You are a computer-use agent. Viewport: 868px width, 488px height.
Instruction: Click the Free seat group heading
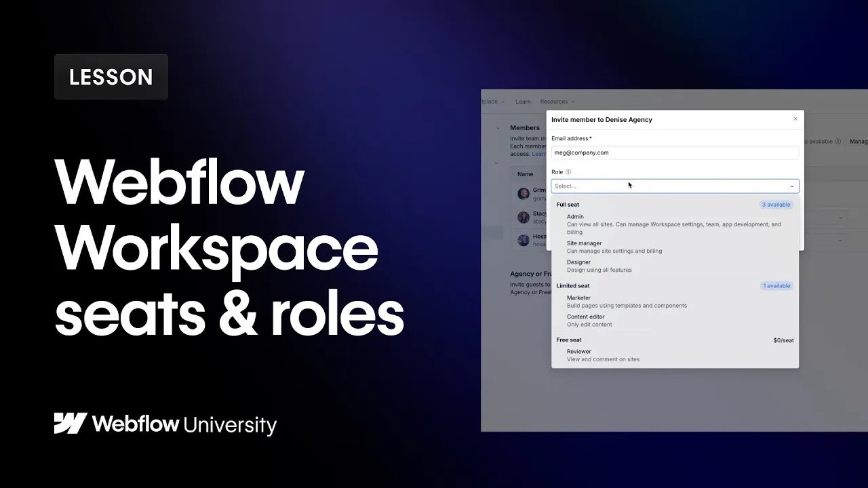(569, 340)
